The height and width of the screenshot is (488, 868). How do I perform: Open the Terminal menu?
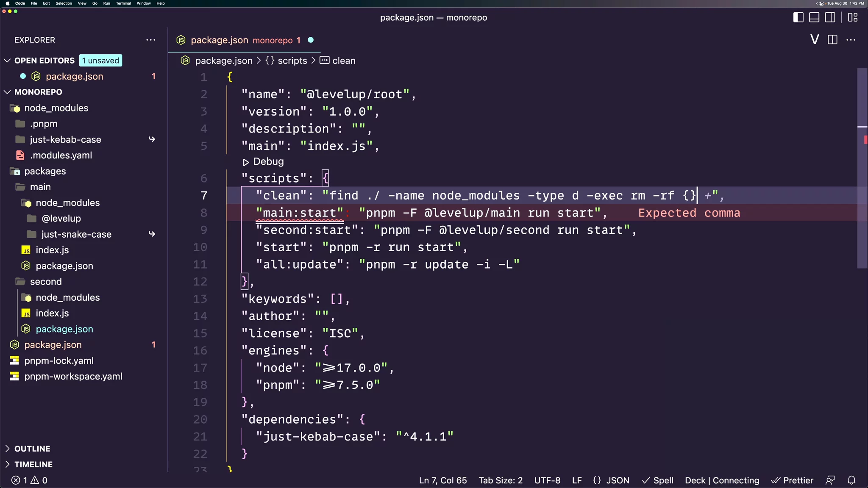123,3
